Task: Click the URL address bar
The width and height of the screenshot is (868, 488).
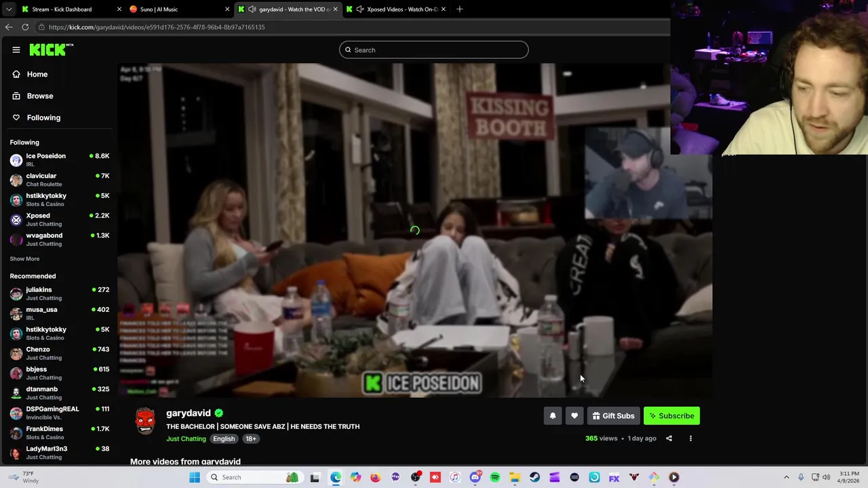Action: [x=353, y=27]
